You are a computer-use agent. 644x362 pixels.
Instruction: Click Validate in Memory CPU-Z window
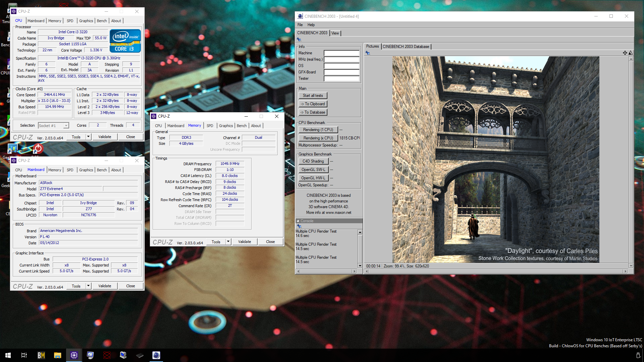coord(245,242)
